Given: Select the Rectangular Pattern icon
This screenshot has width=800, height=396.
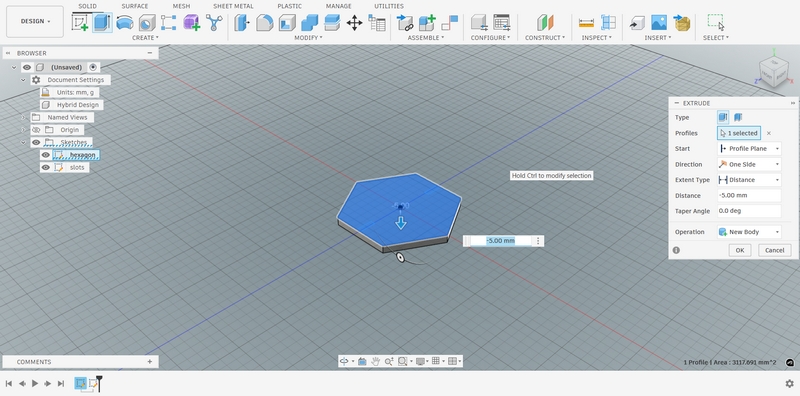Looking at the screenshot, I should click(x=168, y=22).
